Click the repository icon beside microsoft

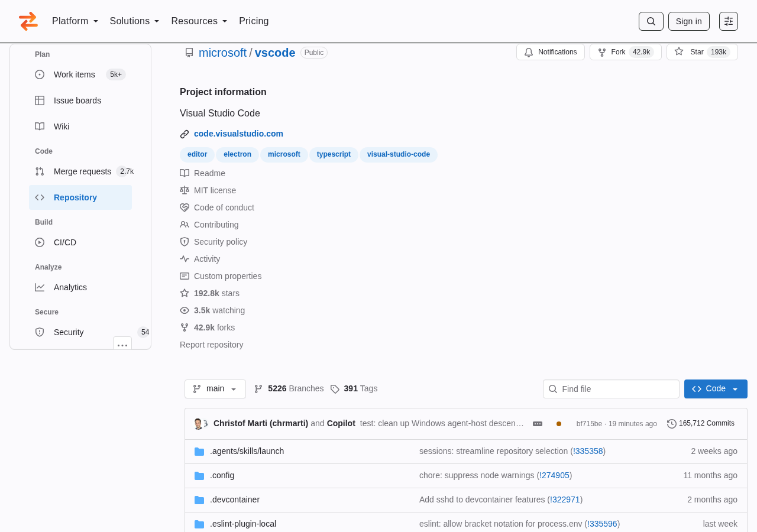[189, 53]
